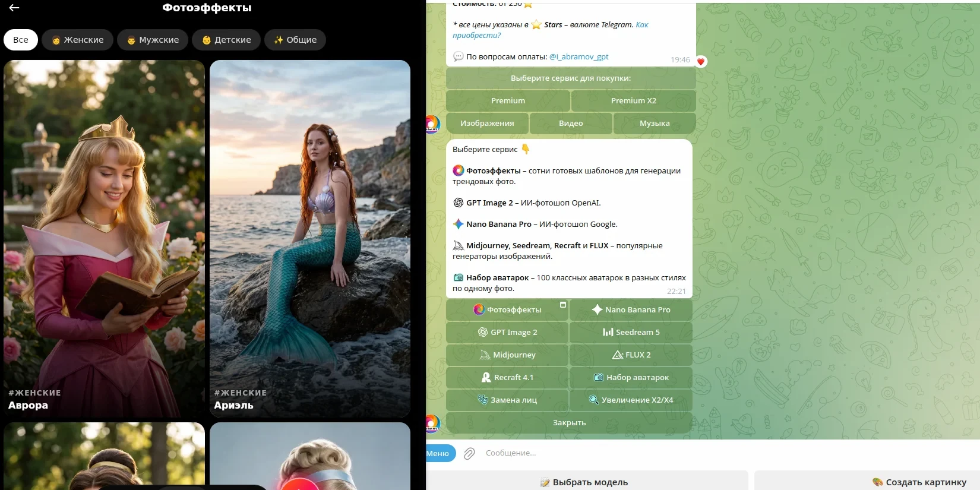The height and width of the screenshot is (490, 980).
Task: Click the bot avatar beside Музыка row
Action: pyautogui.click(x=432, y=125)
